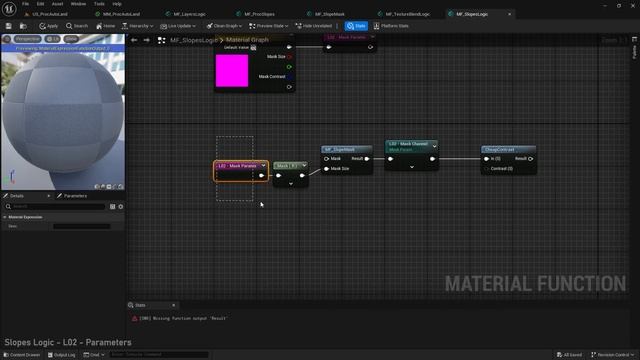
Task: Open the Content Drawer
Action: [x=22, y=355]
